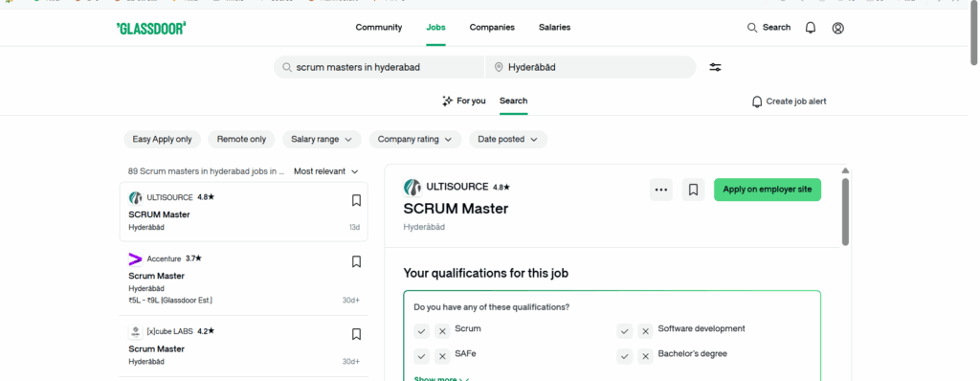This screenshot has height=381, width=980.
Task: Open the Most relevant sort dropdown
Action: [326, 170]
